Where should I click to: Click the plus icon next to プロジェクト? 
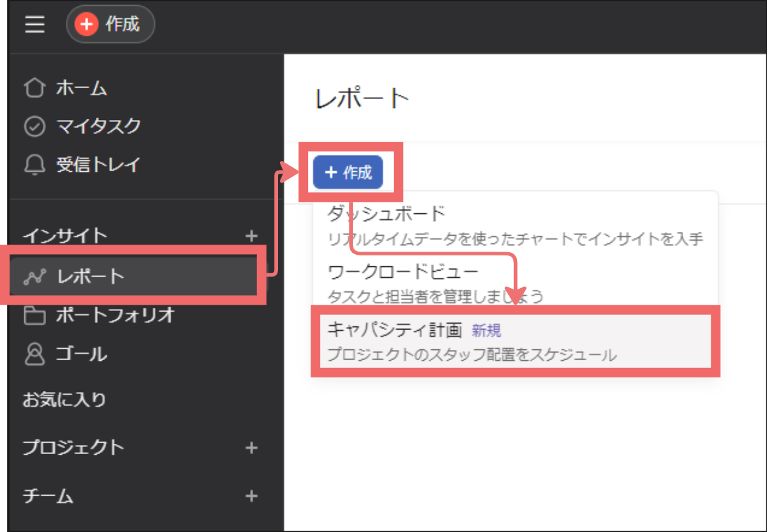click(251, 448)
